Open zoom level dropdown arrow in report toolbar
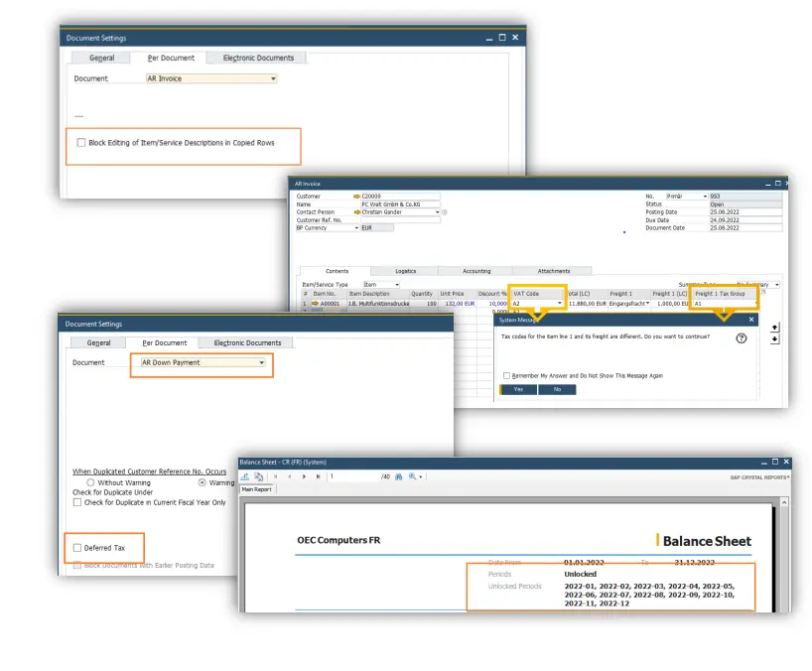Screen dimensions: 812x671 pyautogui.click(x=421, y=476)
